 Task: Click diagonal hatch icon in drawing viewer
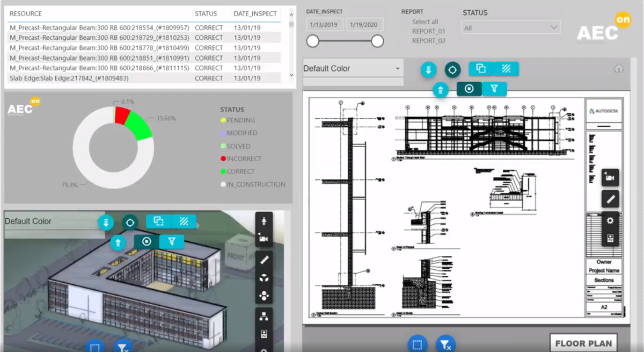(x=506, y=68)
